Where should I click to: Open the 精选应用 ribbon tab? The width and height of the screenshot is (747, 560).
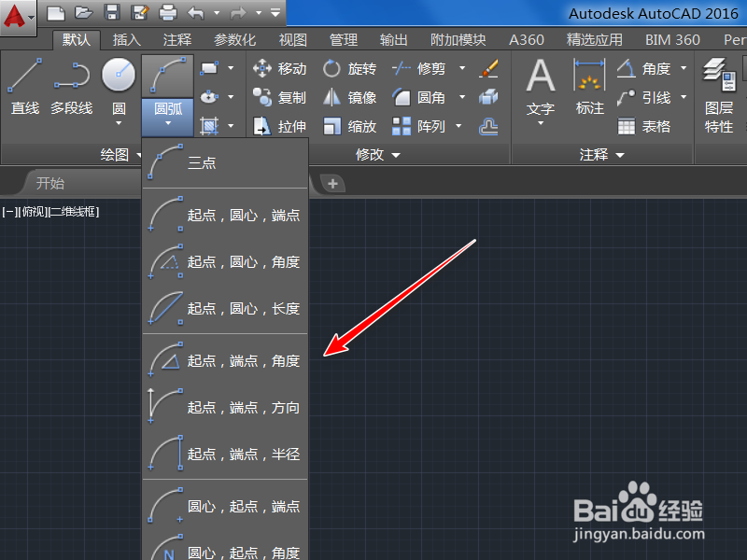click(595, 39)
